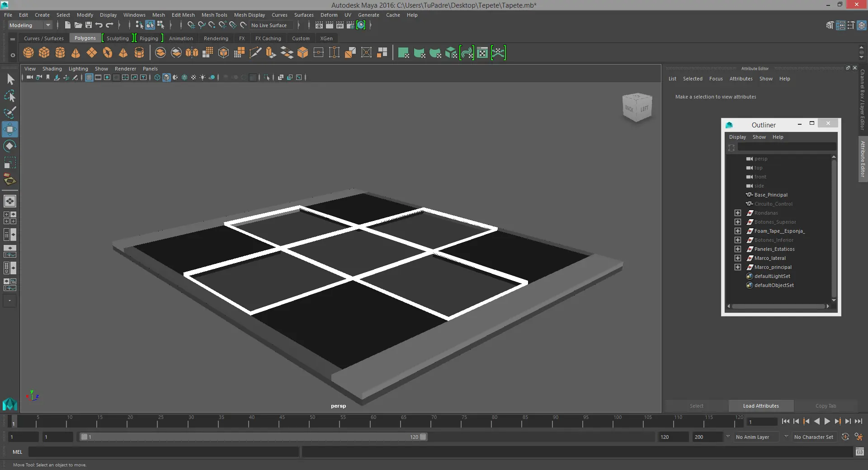Toggle auto keyframe button
The width and height of the screenshot is (868, 470).
845,437
